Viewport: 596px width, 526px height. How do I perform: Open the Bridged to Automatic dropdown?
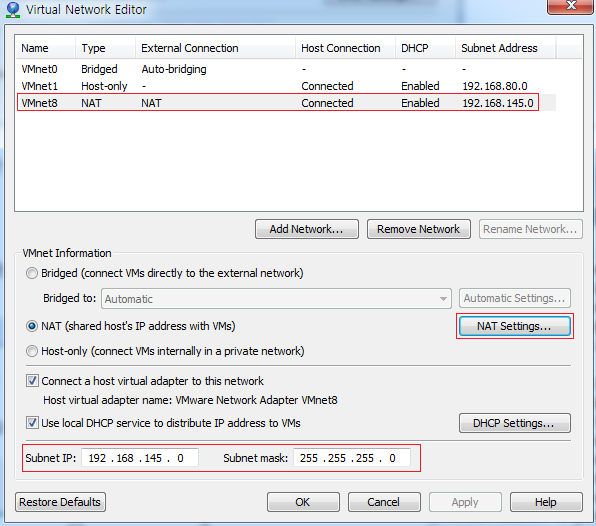pyautogui.click(x=276, y=299)
